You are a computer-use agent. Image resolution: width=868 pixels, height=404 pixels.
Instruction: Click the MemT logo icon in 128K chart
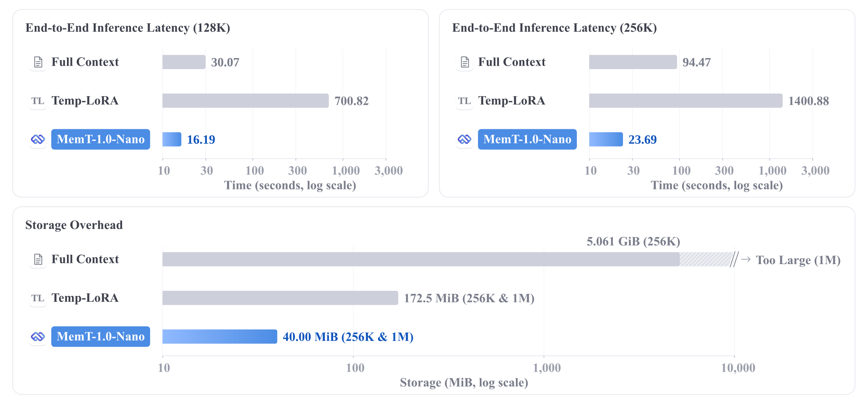pos(38,139)
